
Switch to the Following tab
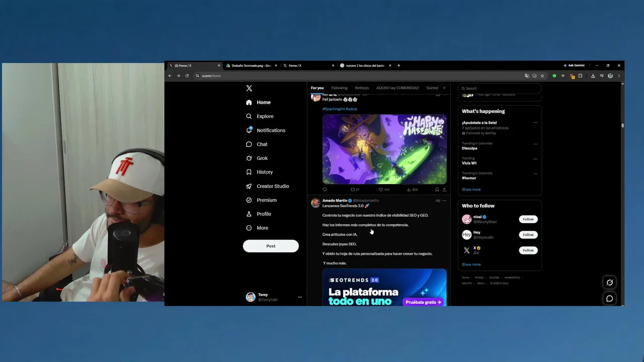point(339,88)
